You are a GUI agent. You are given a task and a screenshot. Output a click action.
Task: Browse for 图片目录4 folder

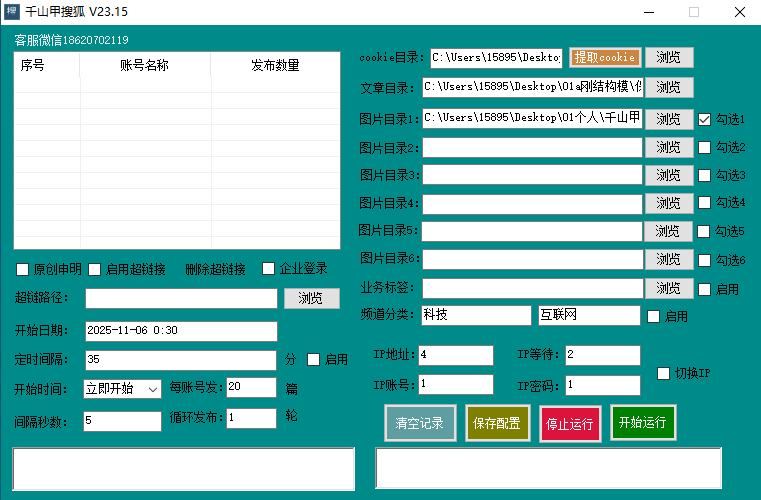(x=669, y=203)
